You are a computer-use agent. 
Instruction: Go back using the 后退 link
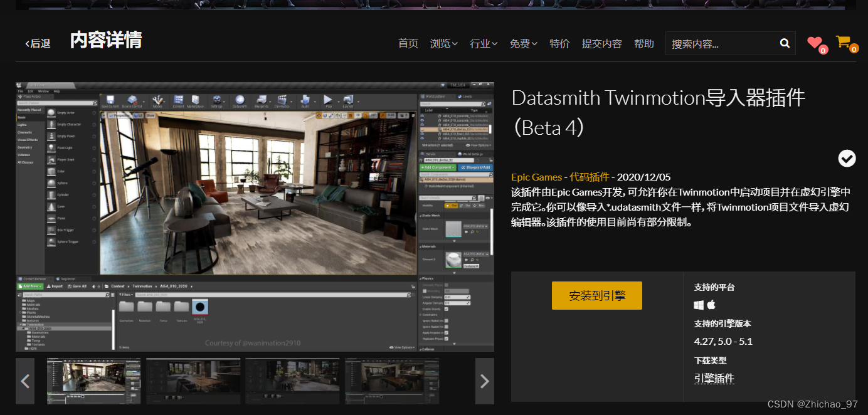(38, 43)
